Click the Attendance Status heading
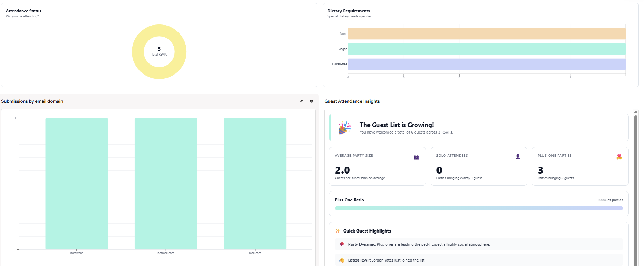This screenshot has width=644, height=266. [x=23, y=11]
